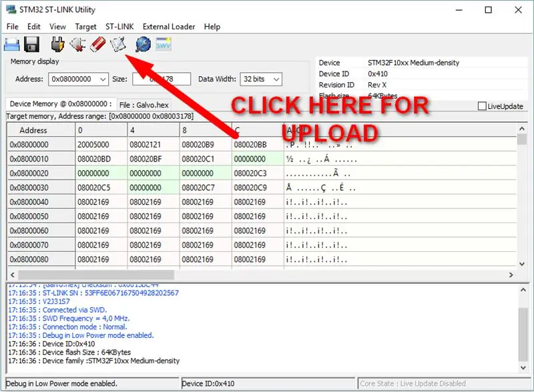Open the Data Width dropdown
Image resolution: width=534 pixels, height=392 pixels.
pos(276,79)
